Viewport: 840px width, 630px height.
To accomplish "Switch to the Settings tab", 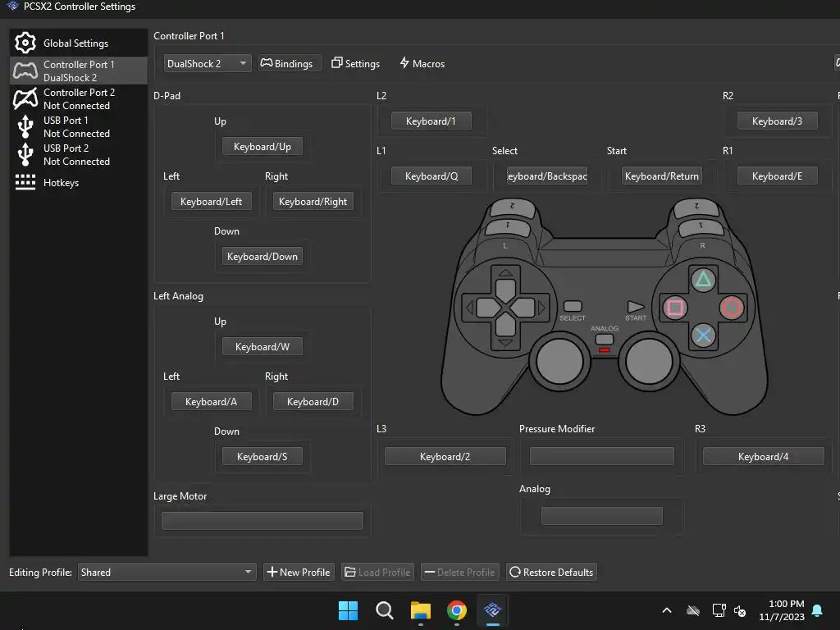I will 355,63.
